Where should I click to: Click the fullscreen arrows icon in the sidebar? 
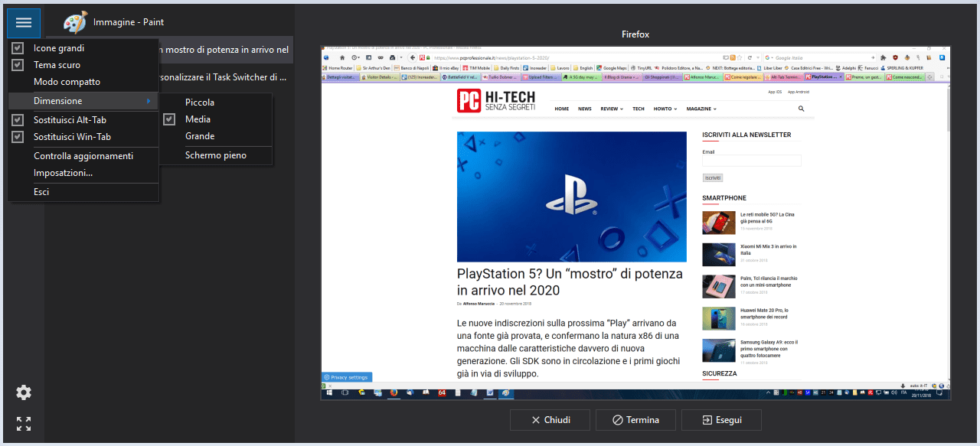pyautogui.click(x=24, y=424)
